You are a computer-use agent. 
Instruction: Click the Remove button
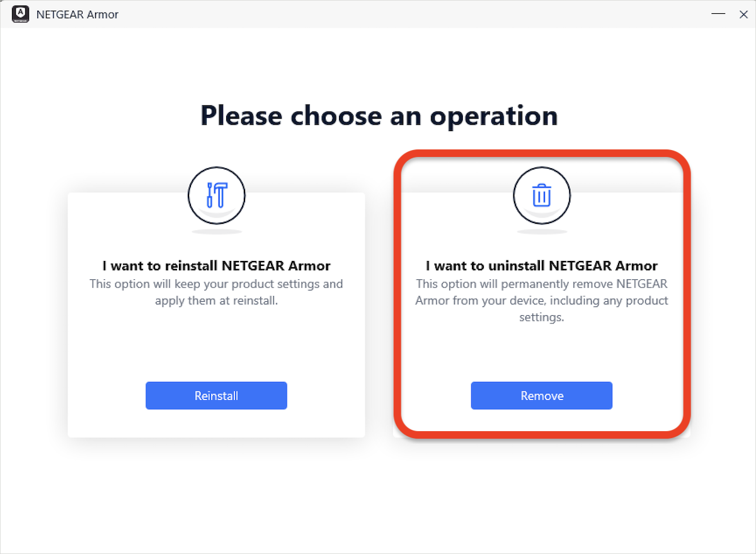coord(541,395)
